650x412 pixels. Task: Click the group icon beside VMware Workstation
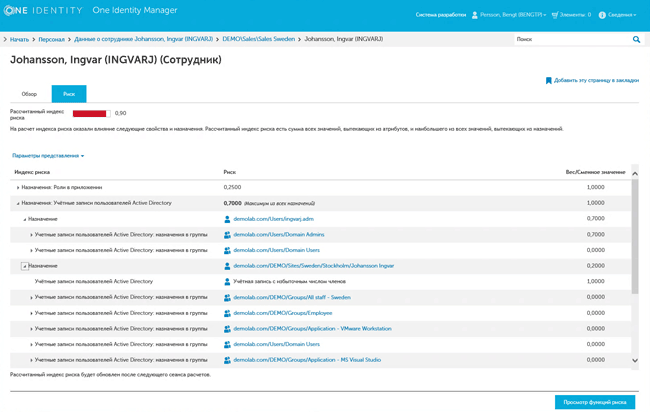227,329
